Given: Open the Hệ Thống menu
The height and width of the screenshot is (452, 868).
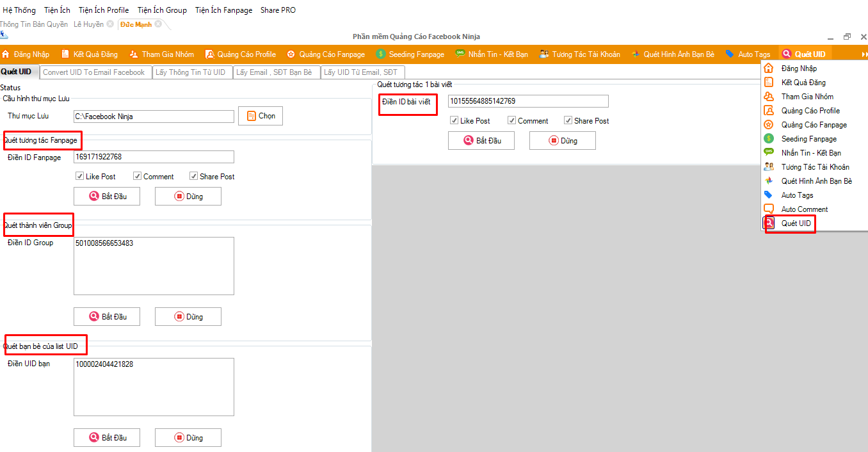Looking at the screenshot, I should point(19,10).
